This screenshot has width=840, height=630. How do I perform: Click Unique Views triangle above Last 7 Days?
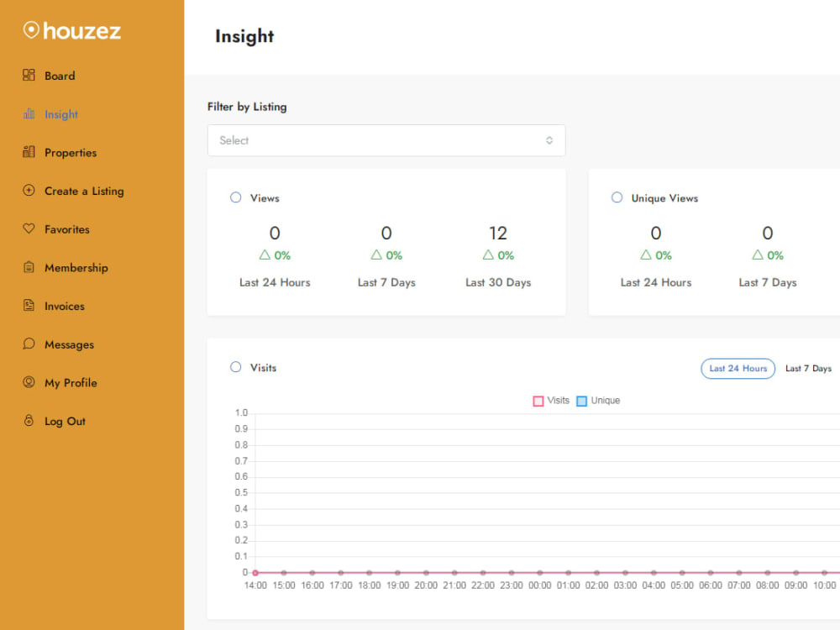[x=758, y=255]
